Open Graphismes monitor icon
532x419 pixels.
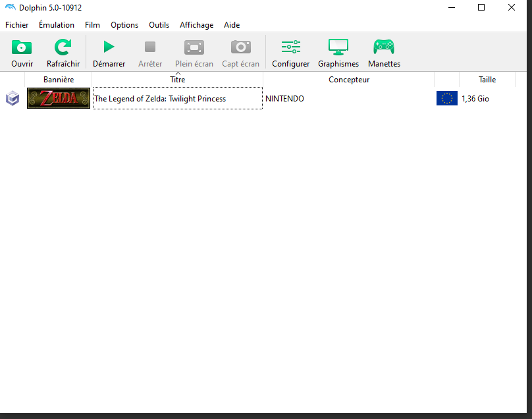(x=338, y=47)
